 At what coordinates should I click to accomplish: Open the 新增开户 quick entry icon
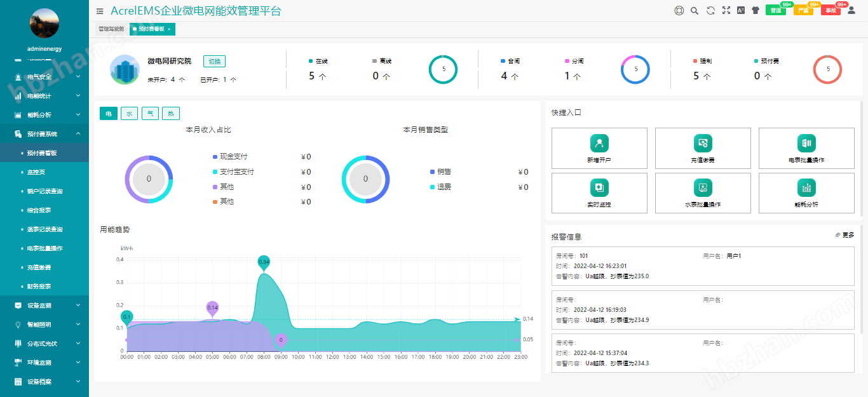(599, 144)
